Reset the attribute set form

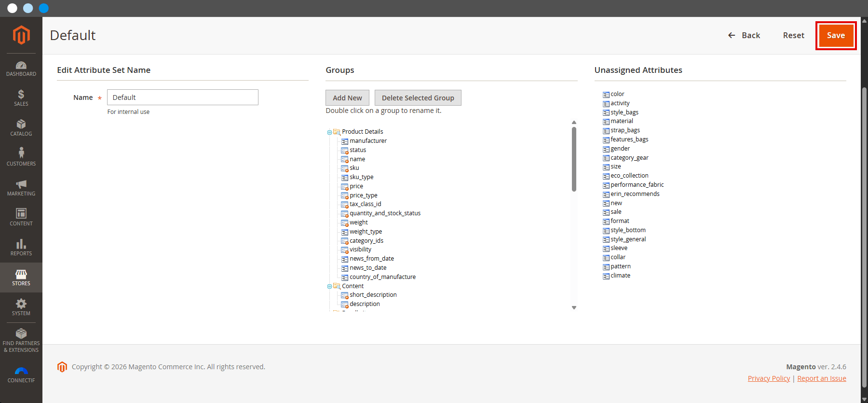click(793, 35)
